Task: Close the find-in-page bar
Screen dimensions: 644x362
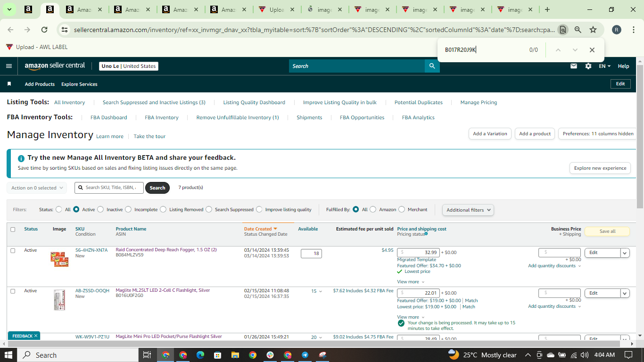Action: coord(592,50)
